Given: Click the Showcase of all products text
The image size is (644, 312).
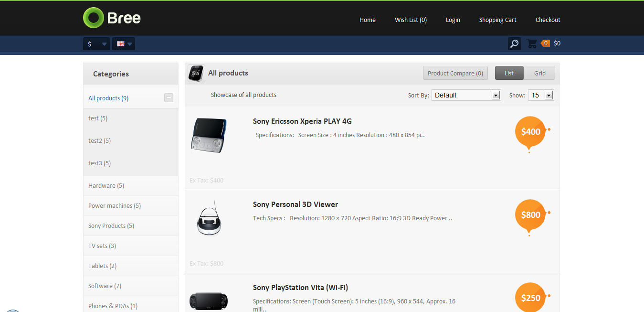Looking at the screenshot, I should (243, 95).
